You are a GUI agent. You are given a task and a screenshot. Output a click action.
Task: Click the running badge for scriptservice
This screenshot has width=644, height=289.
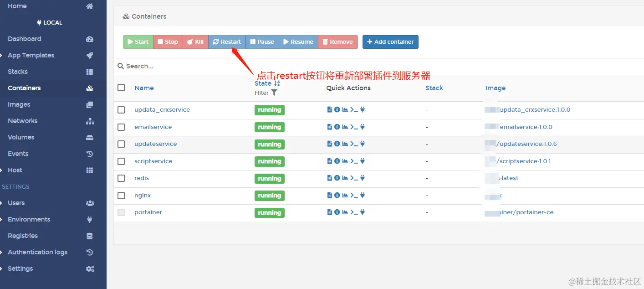(269, 161)
